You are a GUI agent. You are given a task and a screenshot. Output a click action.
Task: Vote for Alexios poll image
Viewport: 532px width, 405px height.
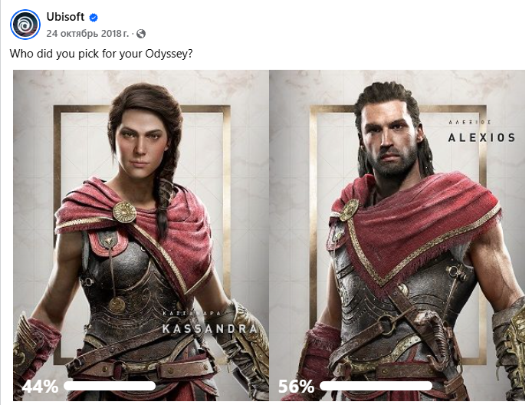pyautogui.click(x=397, y=235)
